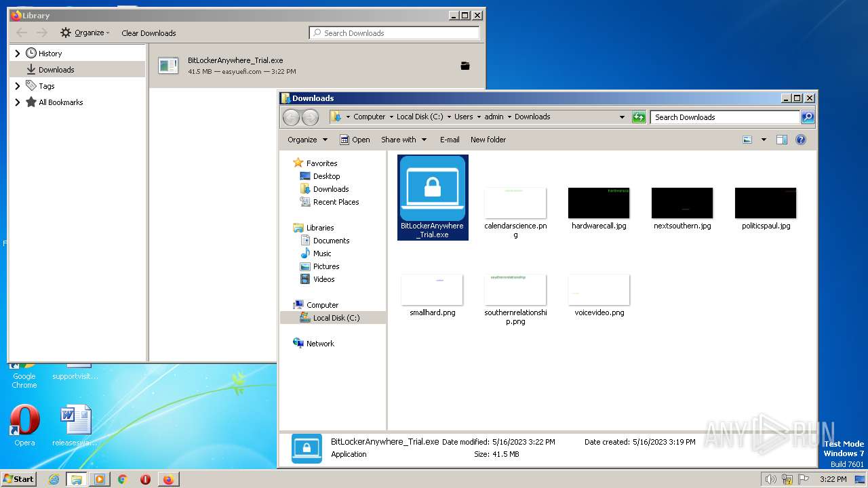Expand History tree item

coord(18,53)
